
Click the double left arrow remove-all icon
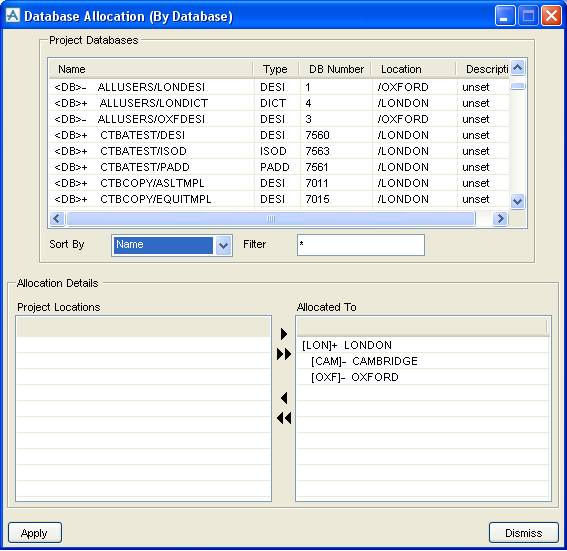pyautogui.click(x=284, y=418)
